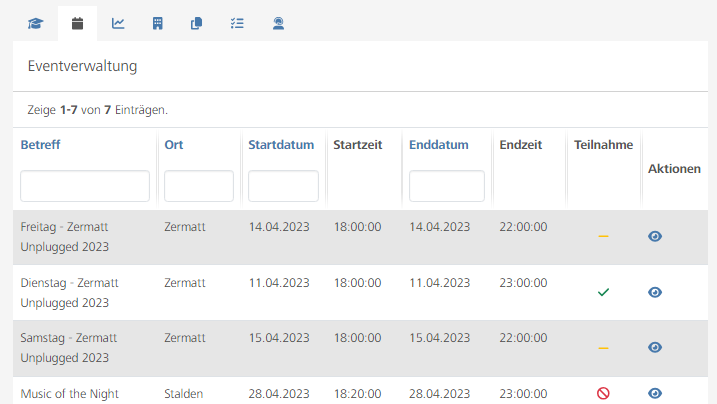Focus the Enddatum filter field
The image size is (717, 404).
click(446, 186)
